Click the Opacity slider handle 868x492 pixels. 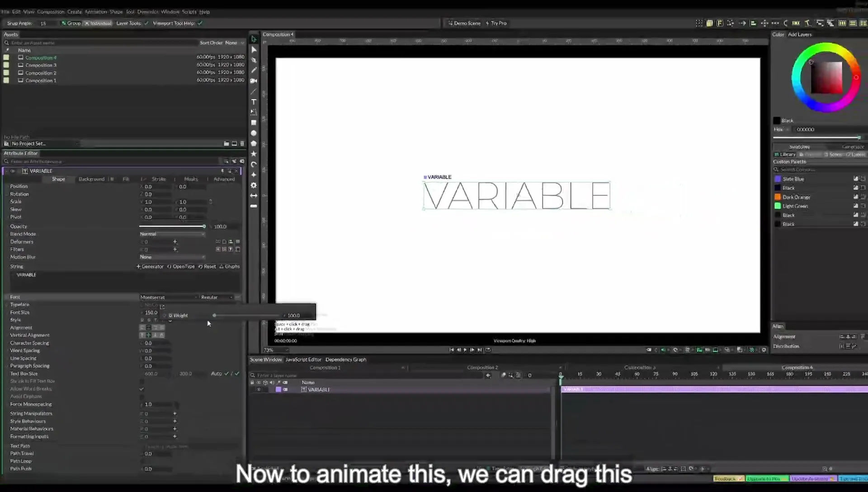coord(204,227)
